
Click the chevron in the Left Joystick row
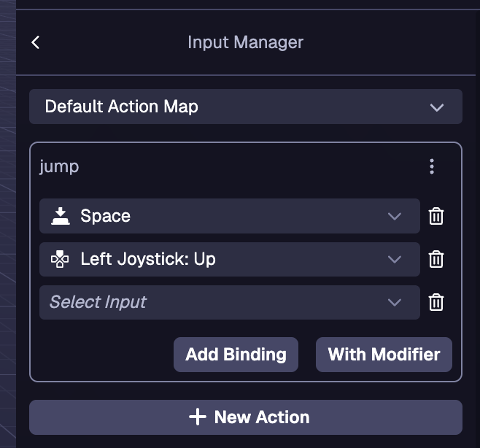coord(395,259)
